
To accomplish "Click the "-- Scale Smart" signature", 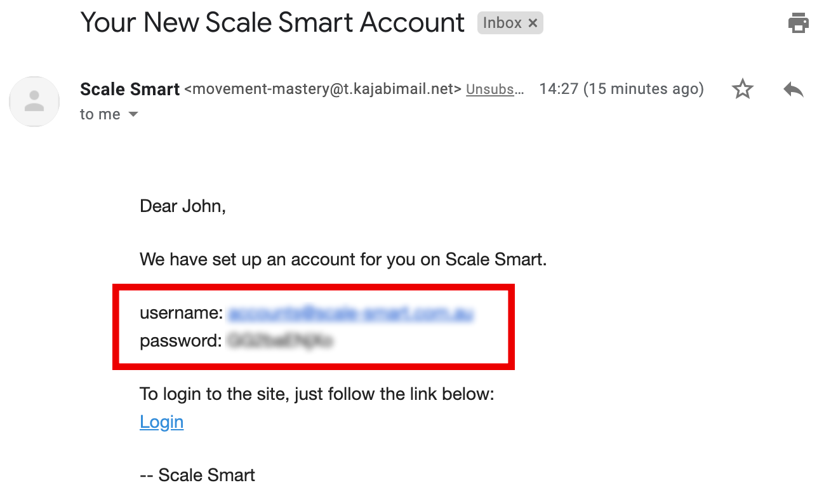I will pos(197,475).
